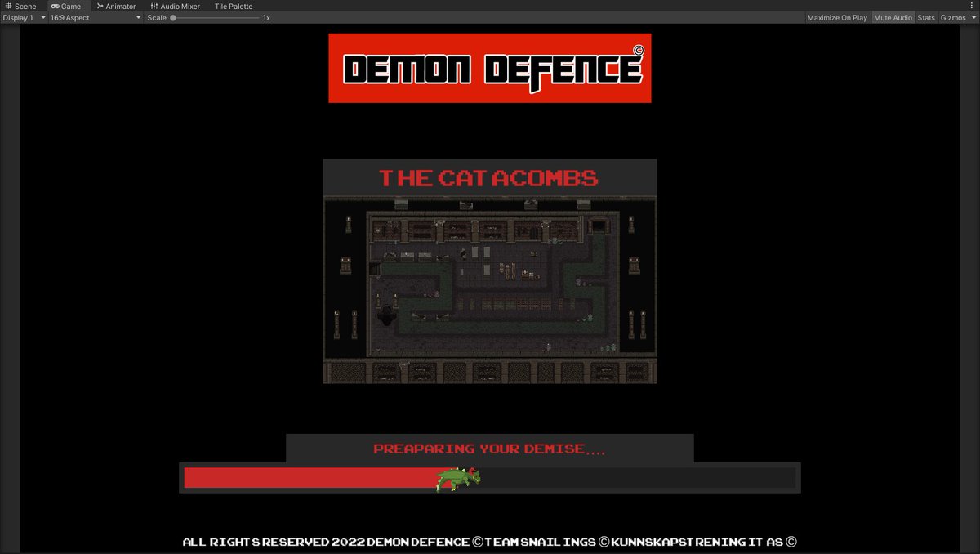Click the 'PREAPARING YOUR DEMISE....' text
The height and width of the screenshot is (554, 980).
489,449
